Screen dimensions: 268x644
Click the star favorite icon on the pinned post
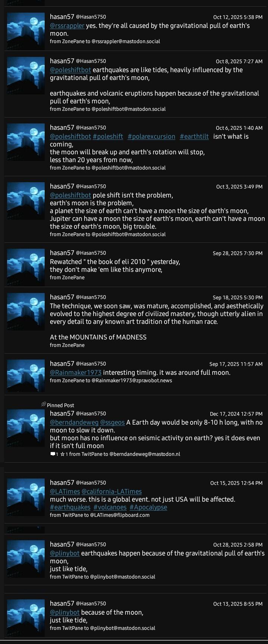pos(63,454)
